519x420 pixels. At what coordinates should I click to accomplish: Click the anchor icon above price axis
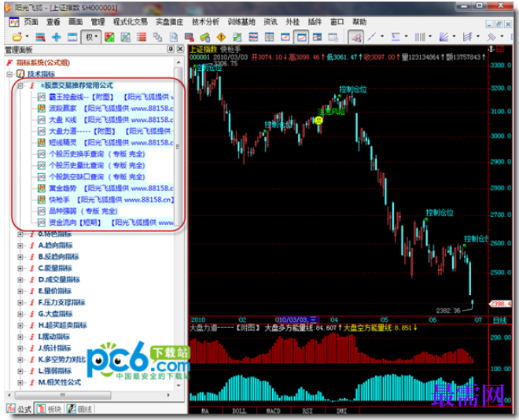[491, 50]
